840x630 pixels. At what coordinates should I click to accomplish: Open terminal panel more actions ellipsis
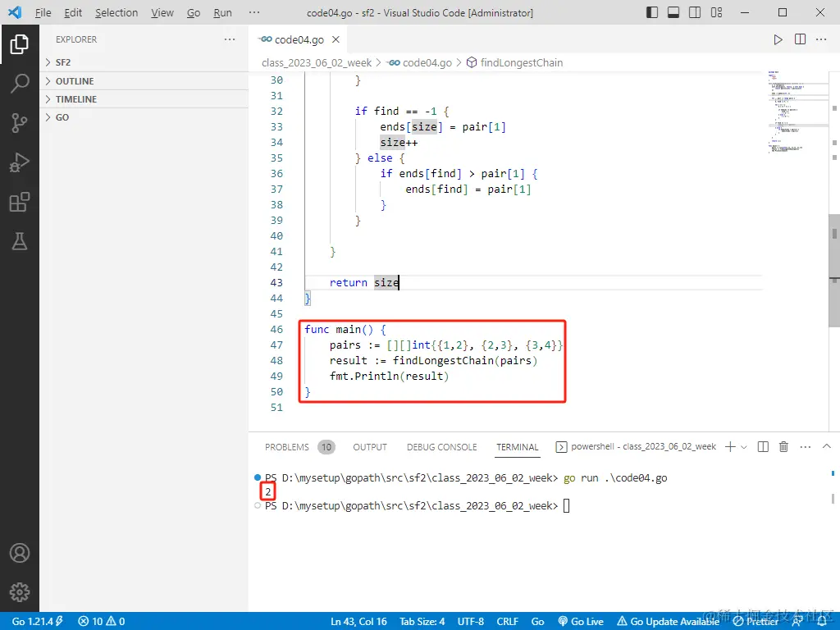806,447
